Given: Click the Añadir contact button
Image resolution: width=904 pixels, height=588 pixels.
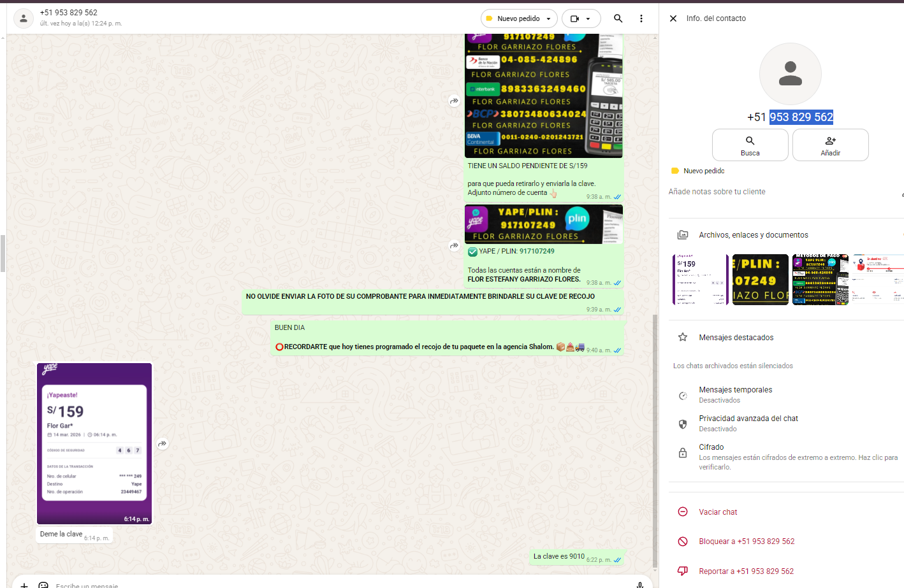Looking at the screenshot, I should 830,145.
